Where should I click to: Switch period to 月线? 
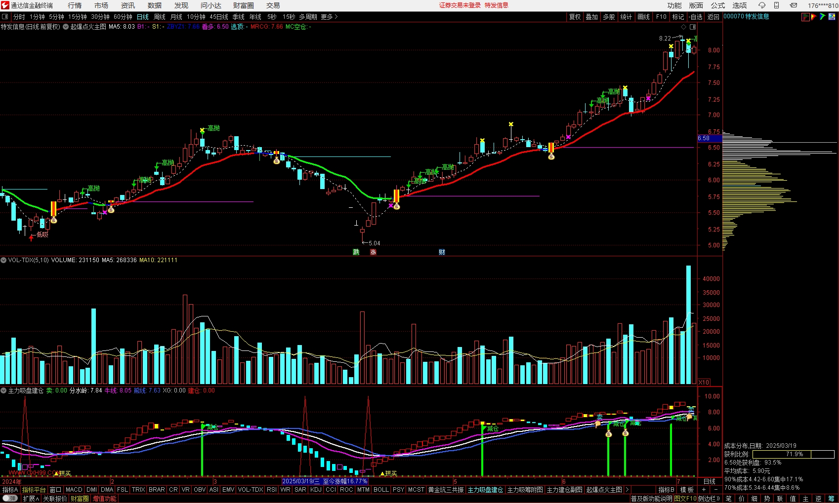tap(176, 17)
